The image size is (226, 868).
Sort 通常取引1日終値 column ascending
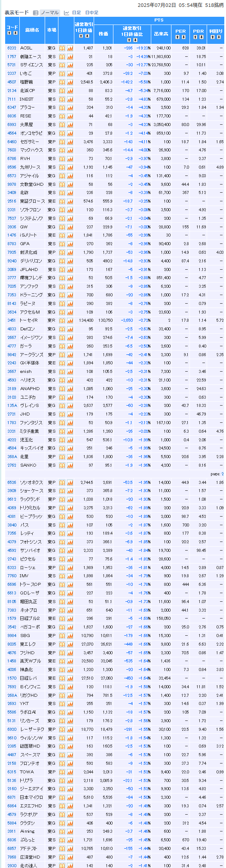tap(80, 36)
